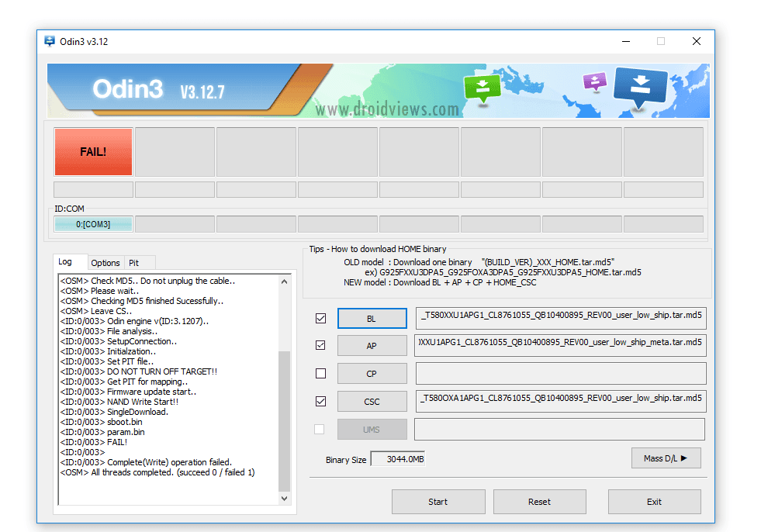Click the red FAIL! status box
761x532 pixels.
click(x=93, y=151)
